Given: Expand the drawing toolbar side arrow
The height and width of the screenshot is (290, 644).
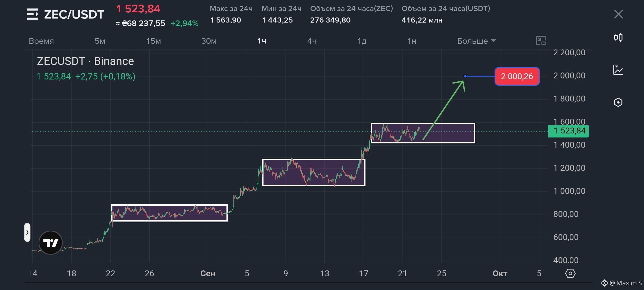Looking at the screenshot, I should pyautogui.click(x=27, y=232).
